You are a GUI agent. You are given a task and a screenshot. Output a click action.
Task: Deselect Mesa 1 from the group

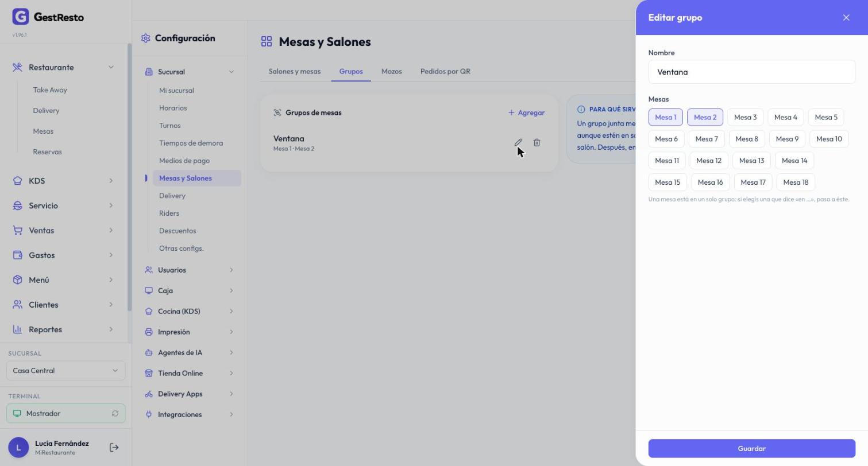tap(666, 117)
